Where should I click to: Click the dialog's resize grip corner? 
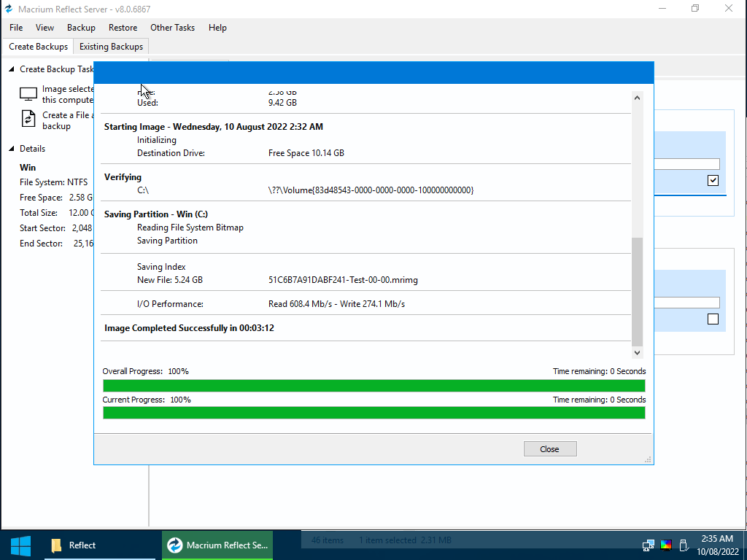(648, 459)
